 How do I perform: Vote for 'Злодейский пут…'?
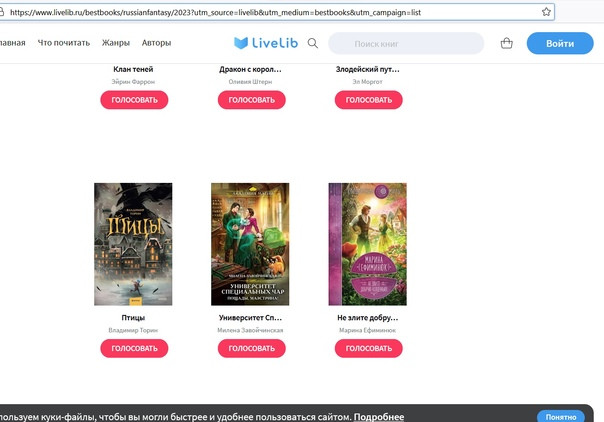[x=369, y=100]
